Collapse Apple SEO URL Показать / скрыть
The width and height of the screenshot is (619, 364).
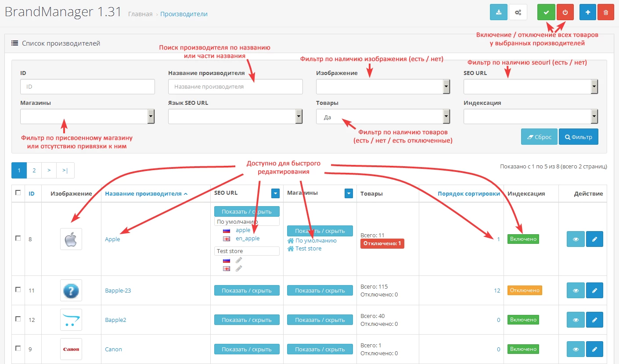[x=247, y=211]
